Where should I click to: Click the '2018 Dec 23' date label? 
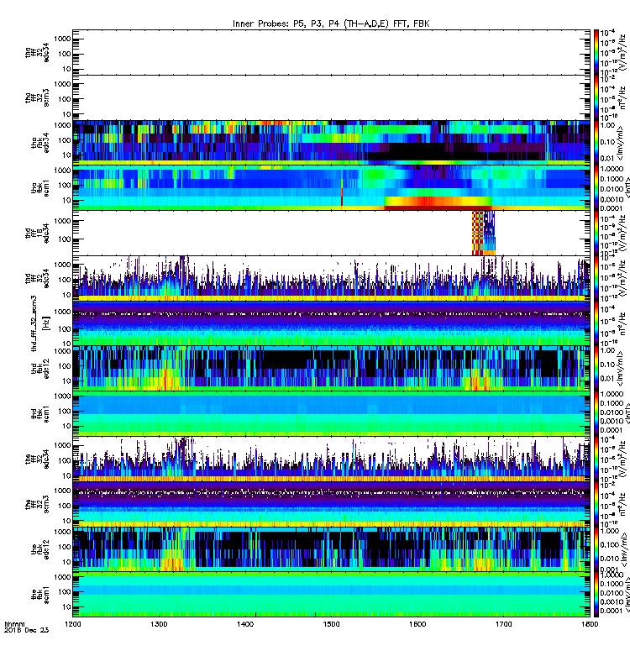[x=27, y=630]
